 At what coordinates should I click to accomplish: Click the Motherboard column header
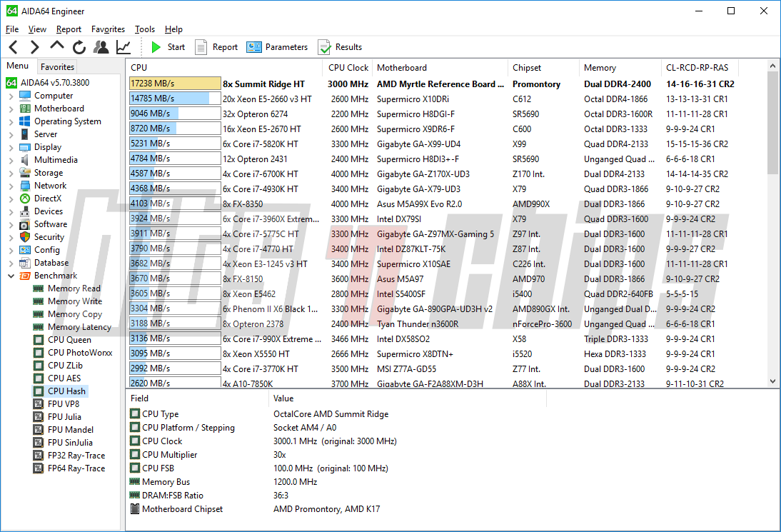click(x=440, y=68)
